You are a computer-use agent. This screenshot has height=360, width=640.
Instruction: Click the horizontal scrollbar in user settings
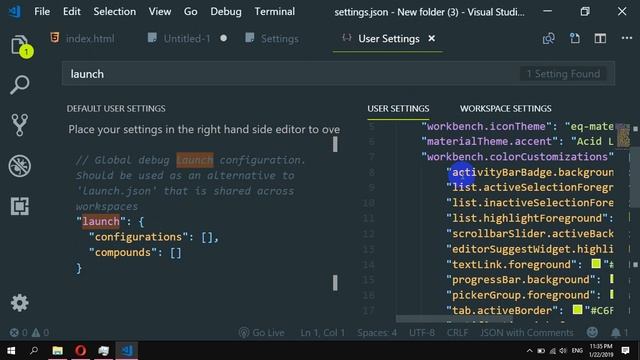click(453, 319)
